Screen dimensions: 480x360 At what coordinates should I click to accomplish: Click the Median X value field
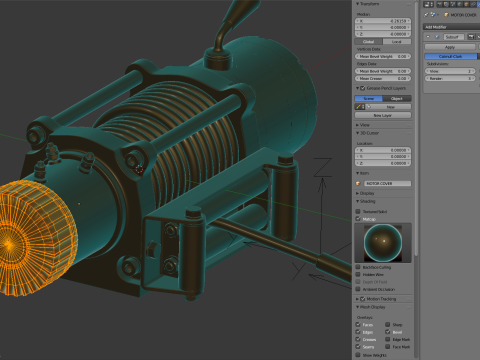(x=383, y=21)
